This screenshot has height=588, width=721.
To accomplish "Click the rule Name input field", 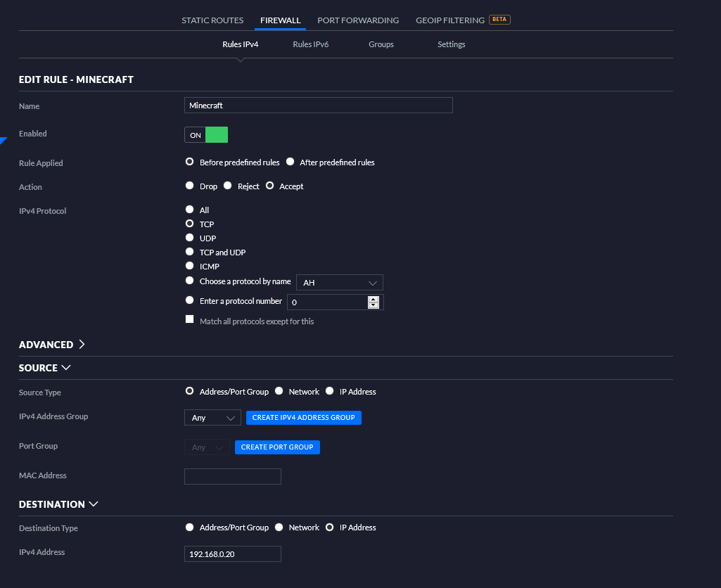I will (318, 106).
